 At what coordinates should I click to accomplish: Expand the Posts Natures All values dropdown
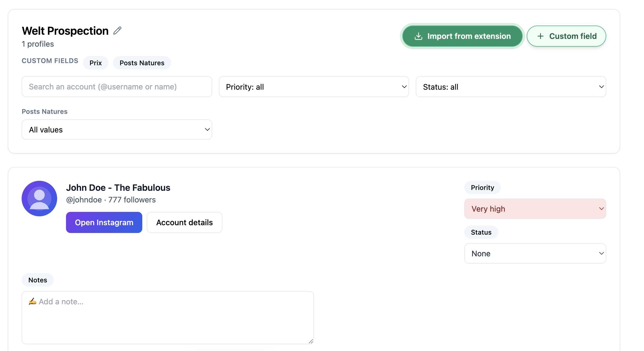117,130
